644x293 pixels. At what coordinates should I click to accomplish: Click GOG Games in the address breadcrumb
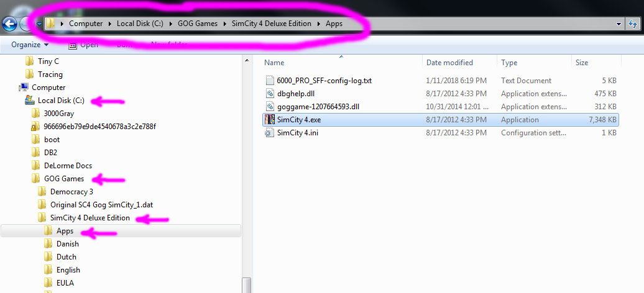pyautogui.click(x=198, y=24)
